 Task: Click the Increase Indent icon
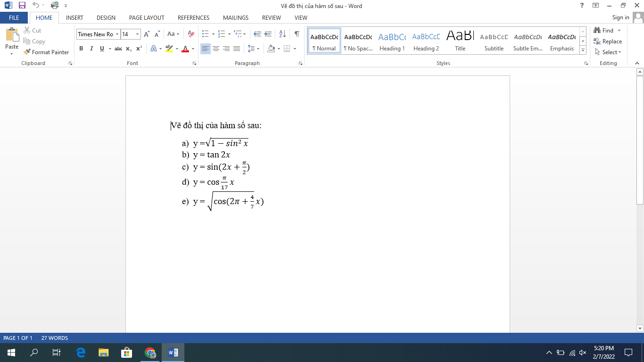click(268, 34)
